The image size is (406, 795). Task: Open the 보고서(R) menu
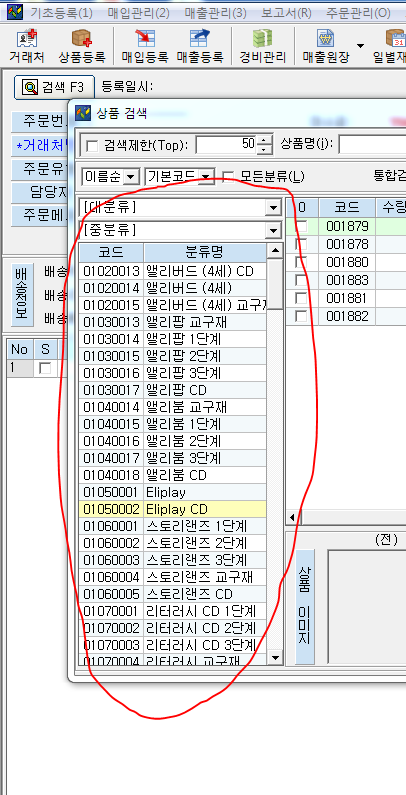coord(286,12)
